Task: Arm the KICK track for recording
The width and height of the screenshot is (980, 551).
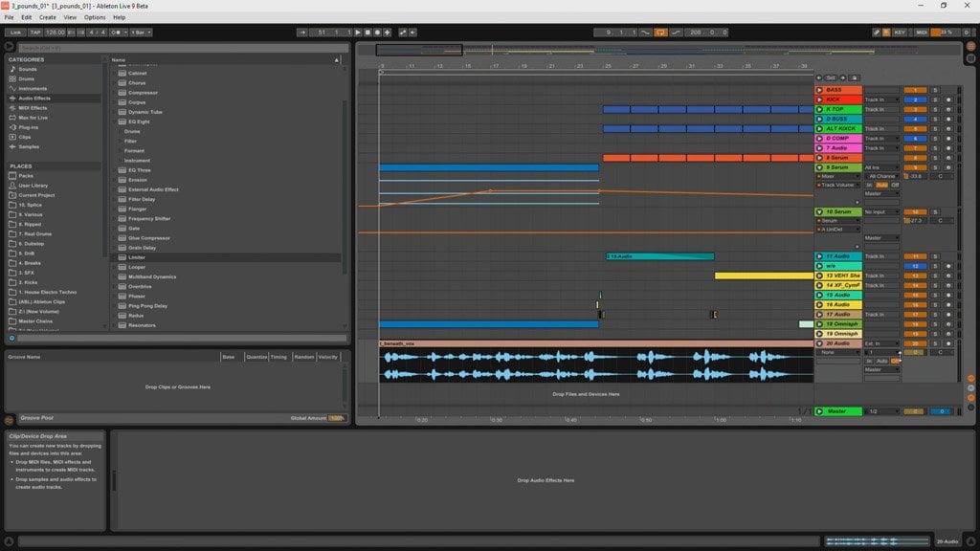Action: click(948, 99)
